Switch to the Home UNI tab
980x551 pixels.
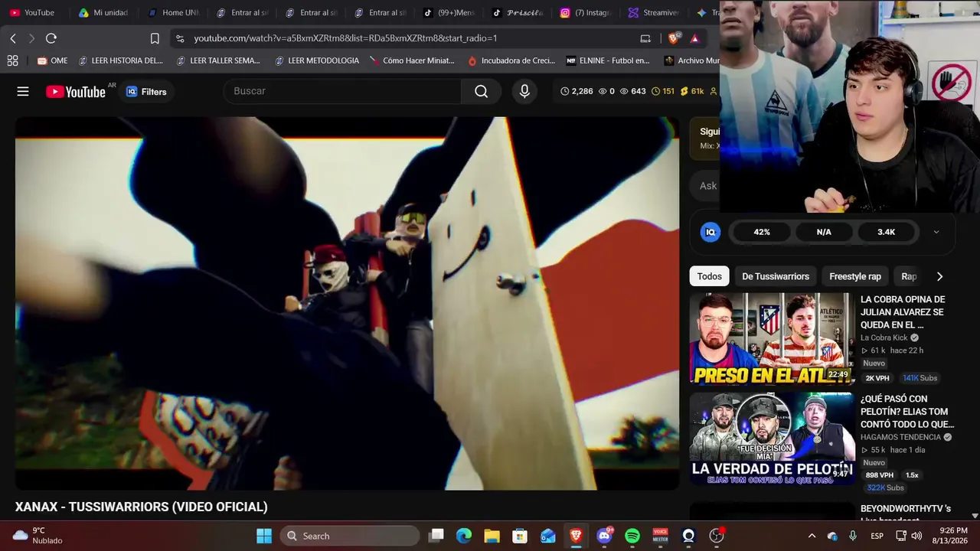pyautogui.click(x=173, y=13)
